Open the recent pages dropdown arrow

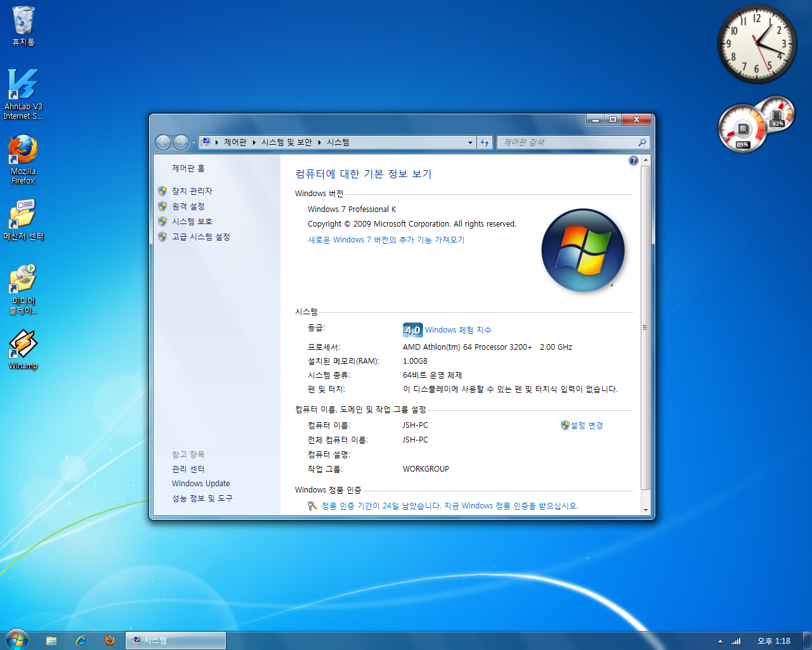tap(194, 143)
